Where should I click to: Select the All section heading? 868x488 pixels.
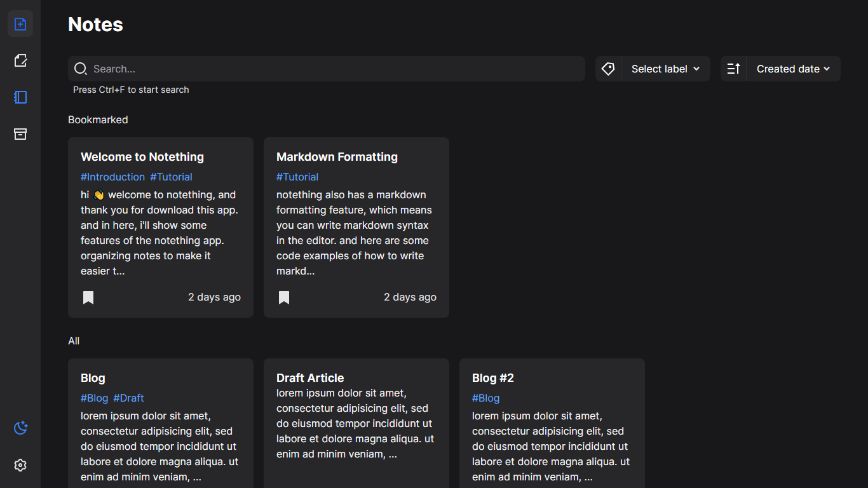[74, 341]
